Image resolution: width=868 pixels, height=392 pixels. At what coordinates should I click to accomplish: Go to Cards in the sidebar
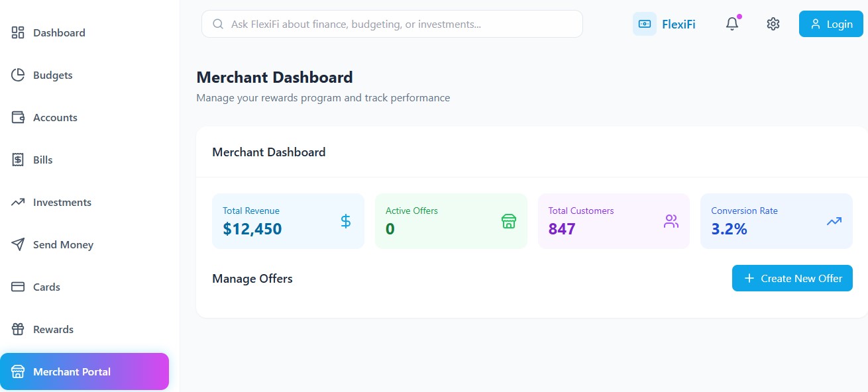tap(46, 287)
